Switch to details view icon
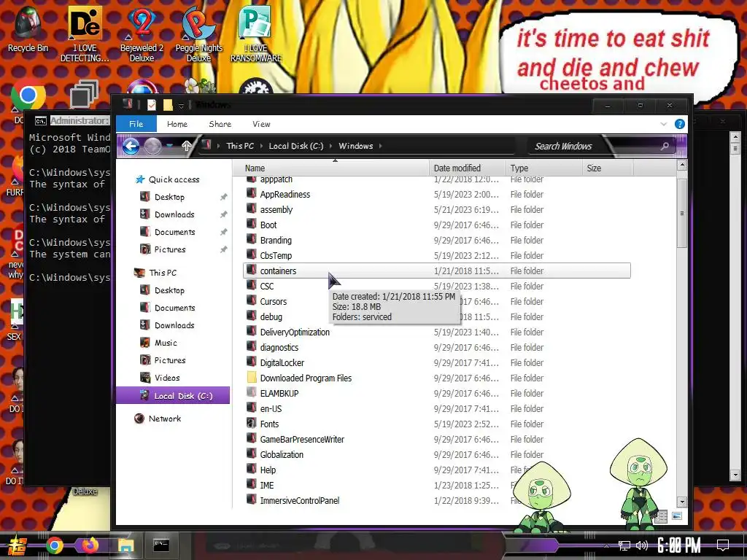The image size is (747, 560). (661, 516)
